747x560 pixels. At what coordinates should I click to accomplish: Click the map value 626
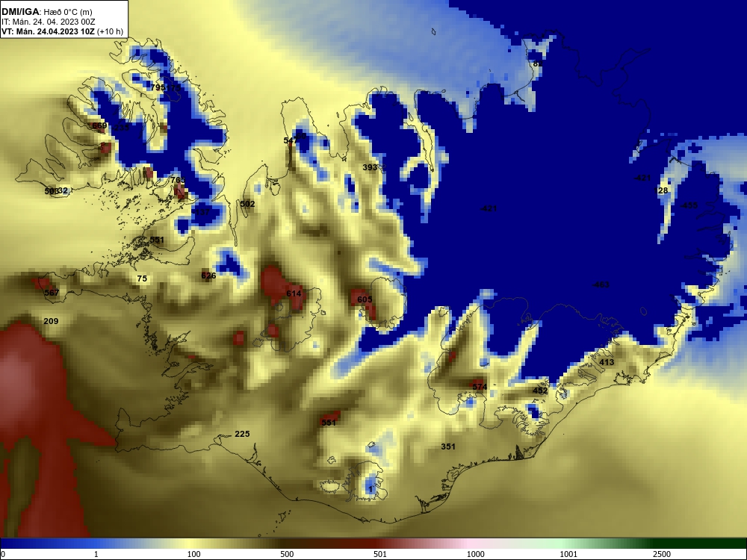pyautogui.click(x=208, y=276)
